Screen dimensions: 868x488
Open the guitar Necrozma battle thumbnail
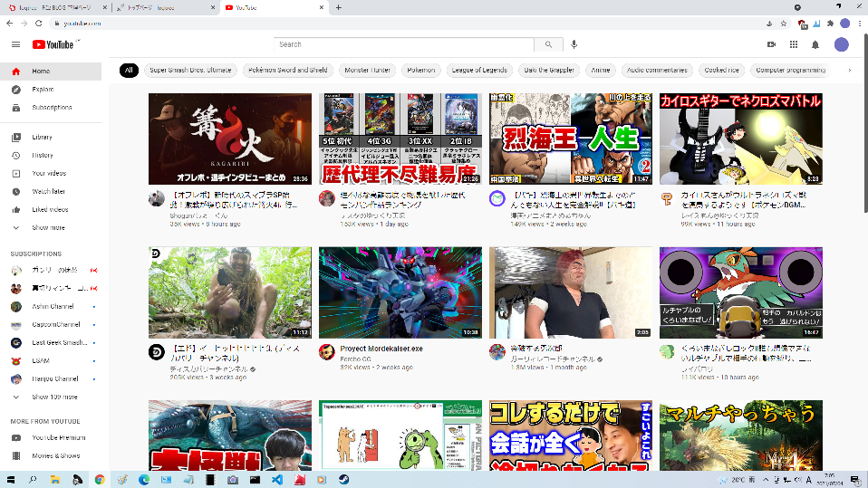[740, 139]
